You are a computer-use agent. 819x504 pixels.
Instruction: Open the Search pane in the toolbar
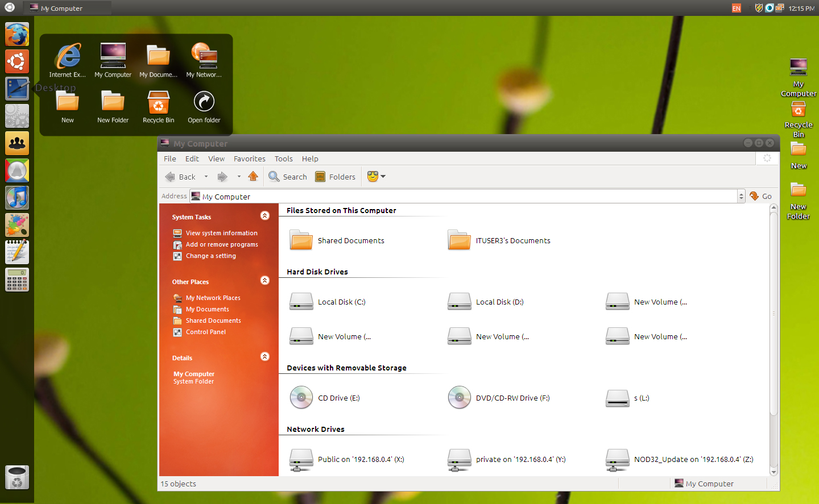coord(287,177)
